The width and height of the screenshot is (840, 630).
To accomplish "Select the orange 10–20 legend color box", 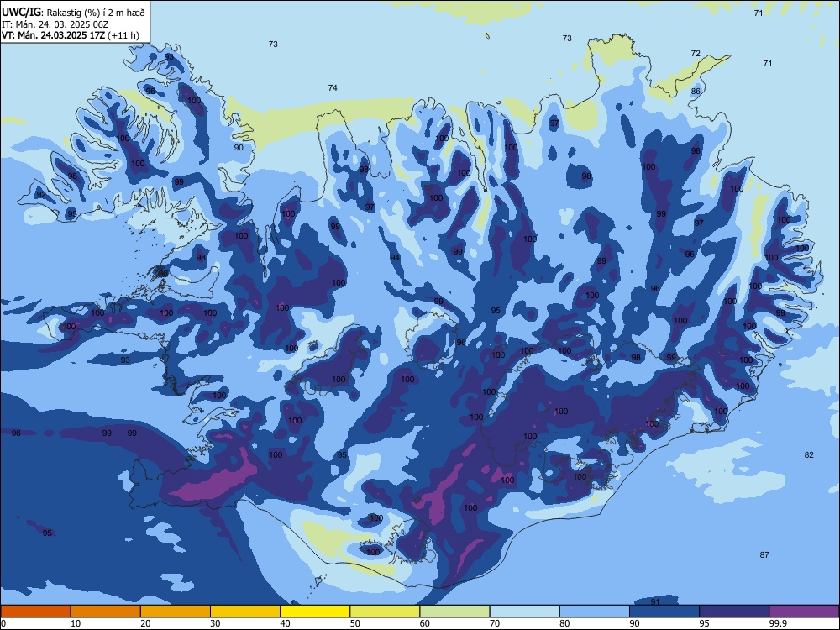I will [x=106, y=612].
